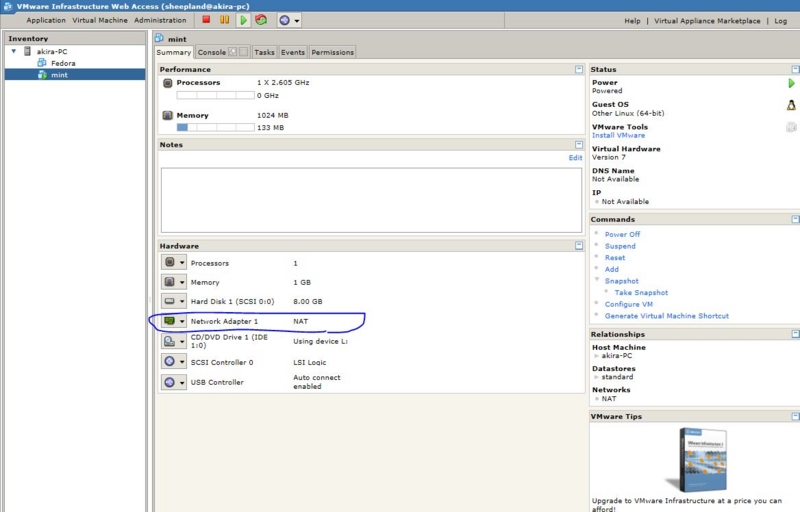Click the standard datastore entry
800x512 pixels.
(x=617, y=377)
